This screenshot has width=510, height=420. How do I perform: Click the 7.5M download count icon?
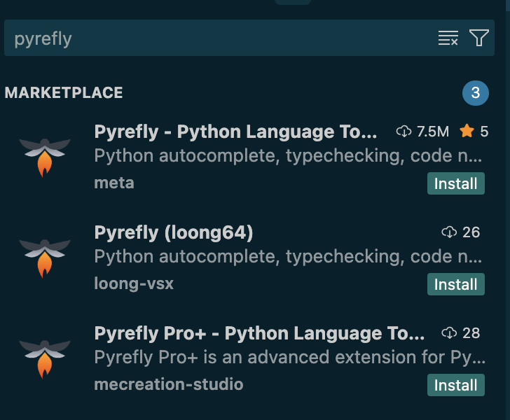(404, 132)
